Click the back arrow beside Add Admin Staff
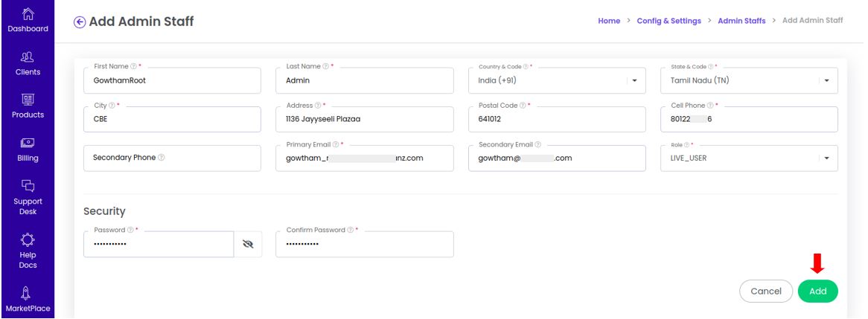Screen dimensions: 868x319 click(80, 22)
